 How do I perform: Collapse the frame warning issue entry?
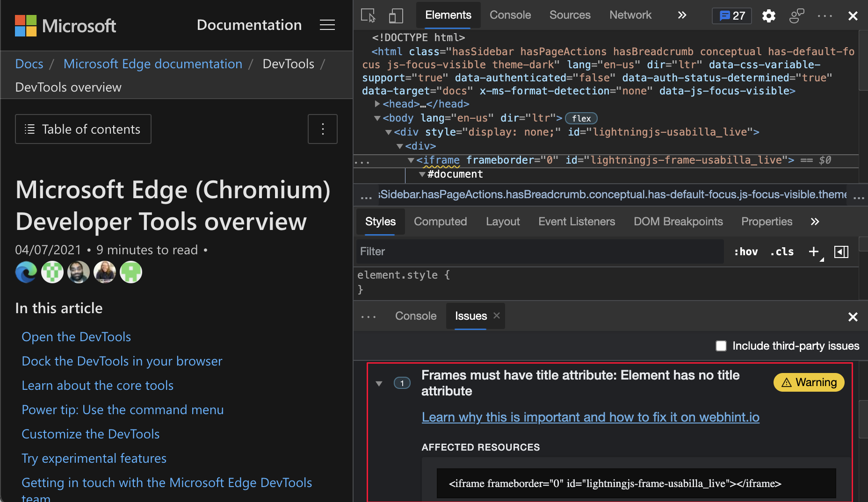coord(379,383)
